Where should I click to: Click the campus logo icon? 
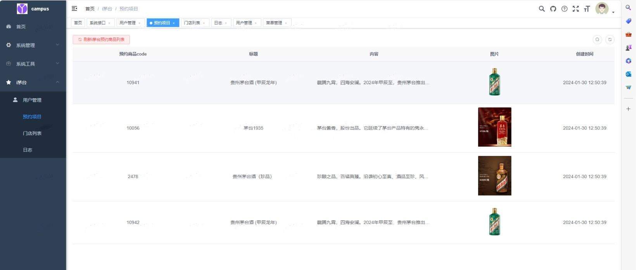(x=22, y=9)
